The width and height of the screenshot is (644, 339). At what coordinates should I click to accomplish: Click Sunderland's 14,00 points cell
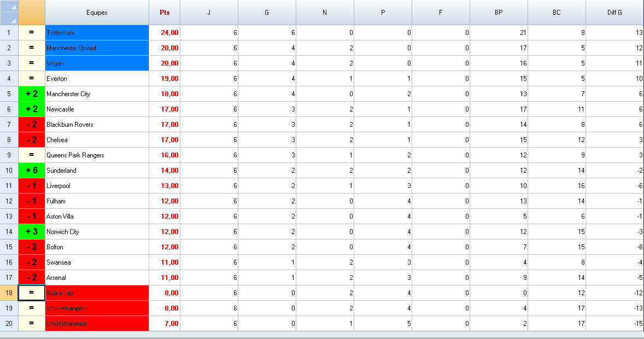[x=165, y=170]
